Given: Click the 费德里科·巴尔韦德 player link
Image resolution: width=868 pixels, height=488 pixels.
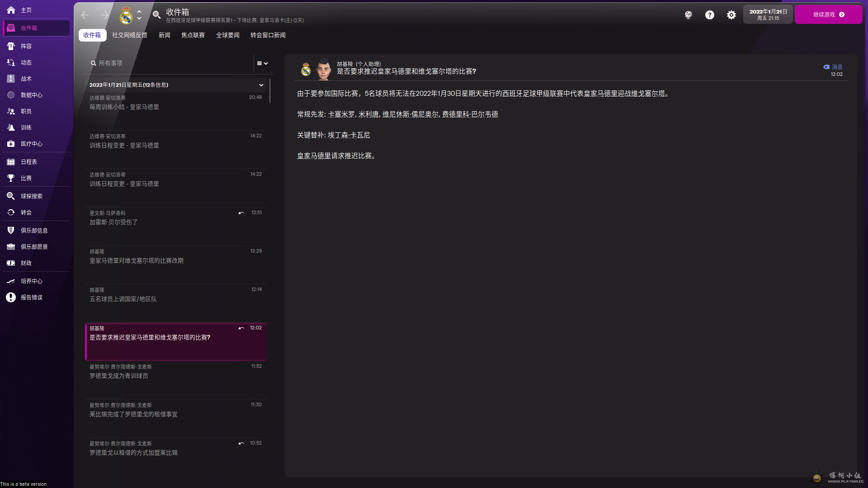Looking at the screenshot, I should tap(470, 114).
